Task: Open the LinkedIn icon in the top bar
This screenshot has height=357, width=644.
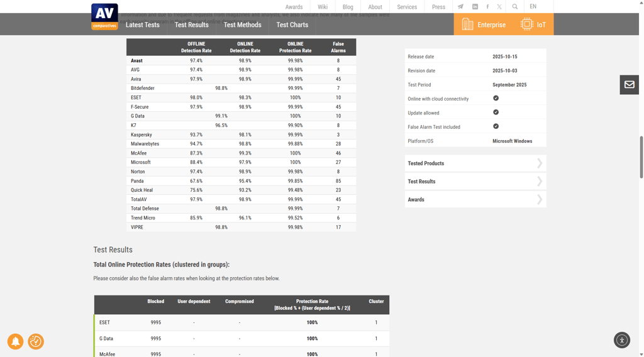Action: point(475,6)
